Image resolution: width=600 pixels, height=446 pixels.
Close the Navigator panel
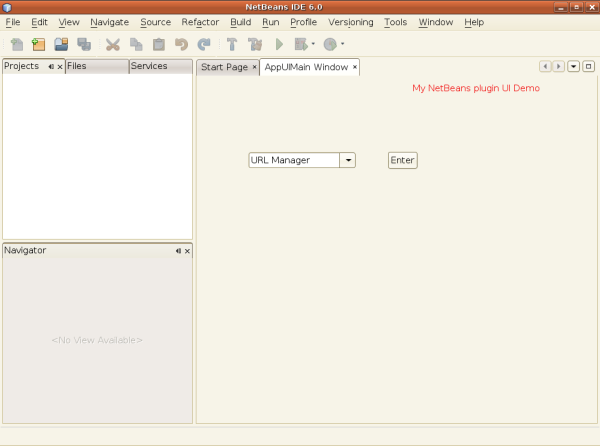click(x=187, y=251)
